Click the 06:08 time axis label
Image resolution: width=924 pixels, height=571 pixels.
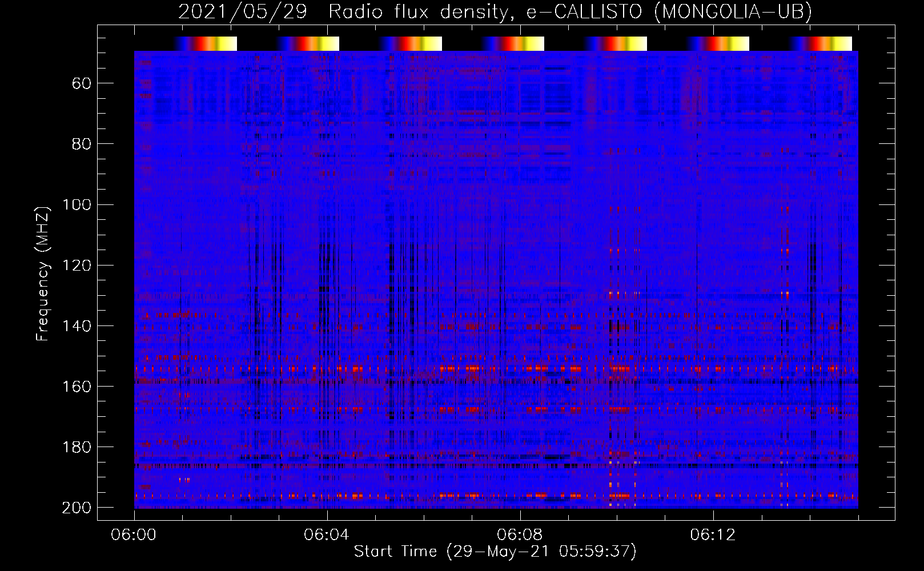point(520,535)
